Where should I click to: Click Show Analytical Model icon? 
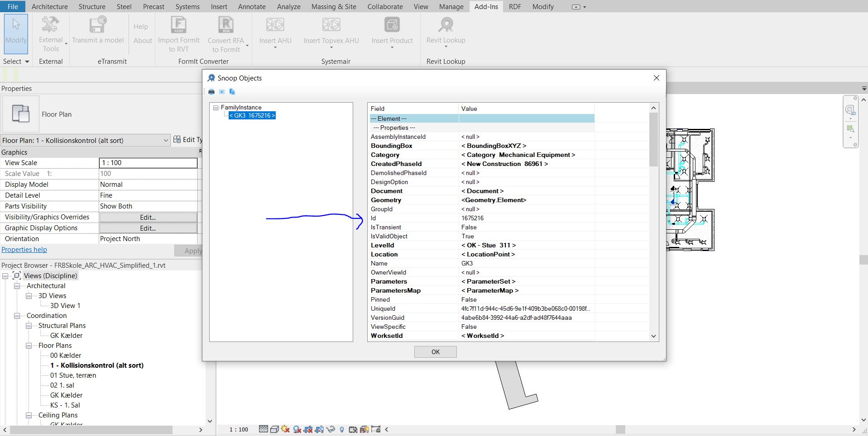point(364,430)
